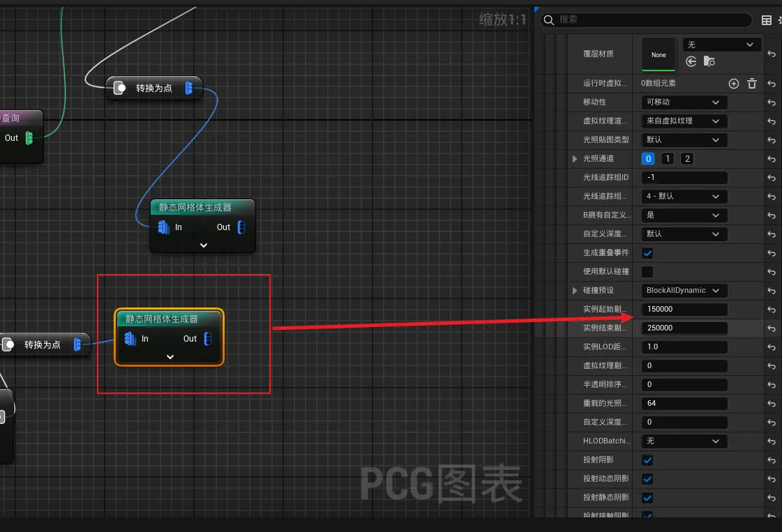Image resolution: width=782 pixels, height=532 pixels.
Task: Open the 移动性 dropdown
Action: click(x=684, y=102)
